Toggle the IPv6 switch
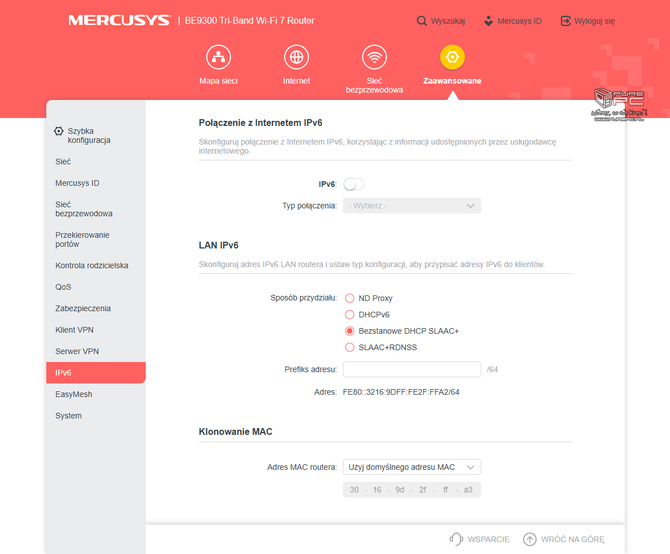670x554 pixels. [353, 184]
